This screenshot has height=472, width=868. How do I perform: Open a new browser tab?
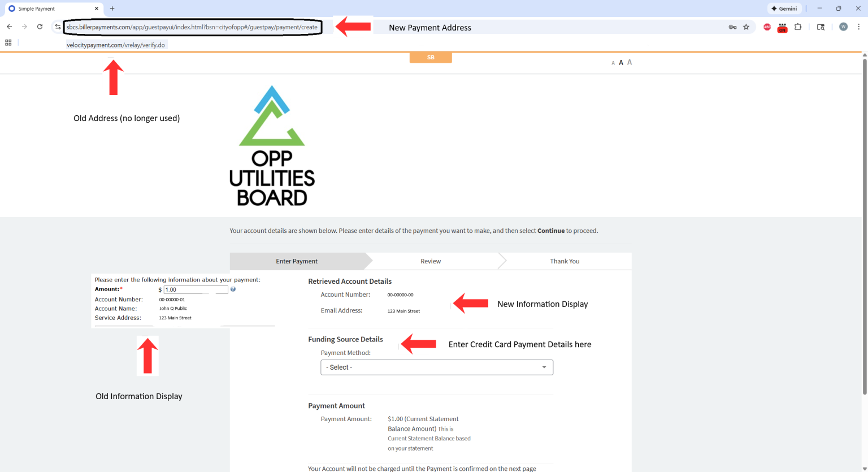(x=112, y=8)
